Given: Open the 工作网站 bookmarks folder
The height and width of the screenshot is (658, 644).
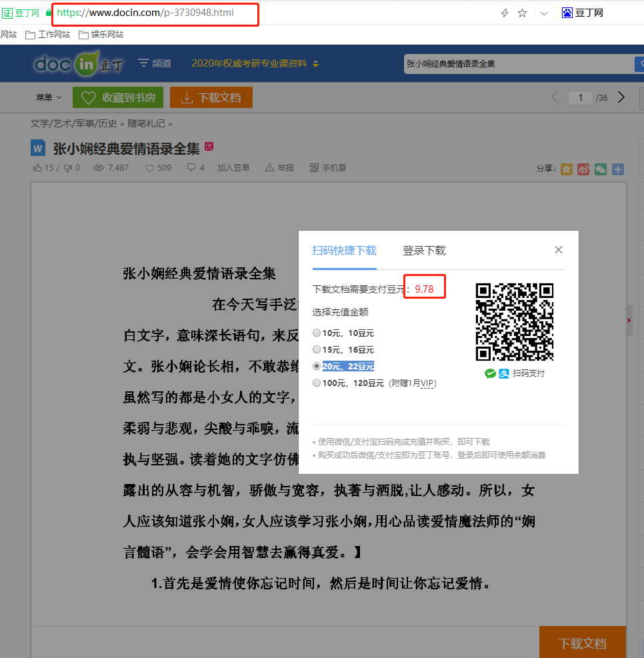Looking at the screenshot, I should (x=47, y=35).
